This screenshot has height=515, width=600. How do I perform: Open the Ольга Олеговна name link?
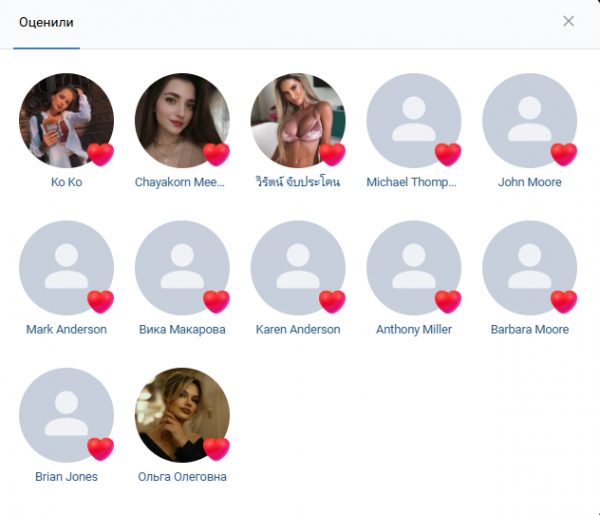click(182, 477)
